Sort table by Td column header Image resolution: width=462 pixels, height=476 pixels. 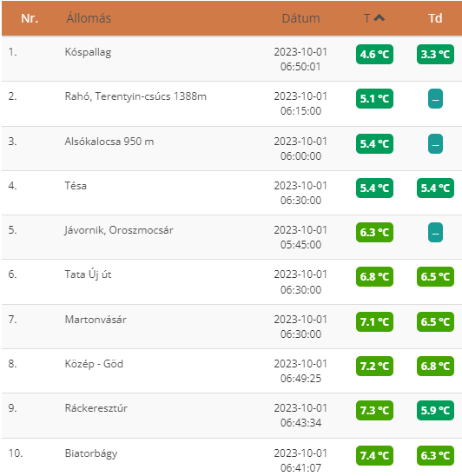(x=435, y=18)
